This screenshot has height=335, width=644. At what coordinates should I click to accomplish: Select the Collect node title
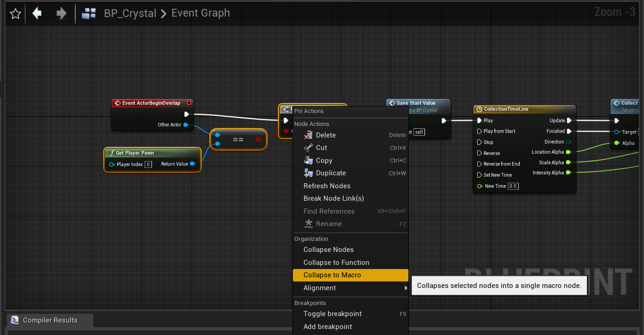[x=629, y=103]
